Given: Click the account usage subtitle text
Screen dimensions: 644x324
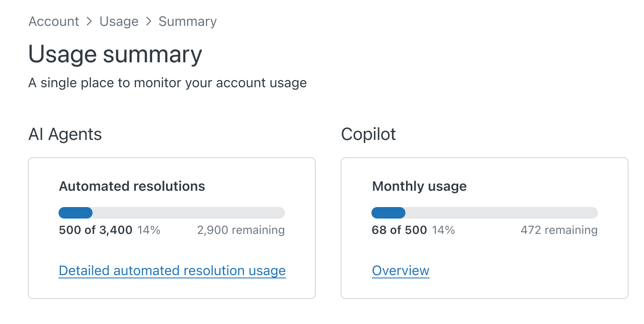Looking at the screenshot, I should click(167, 83).
